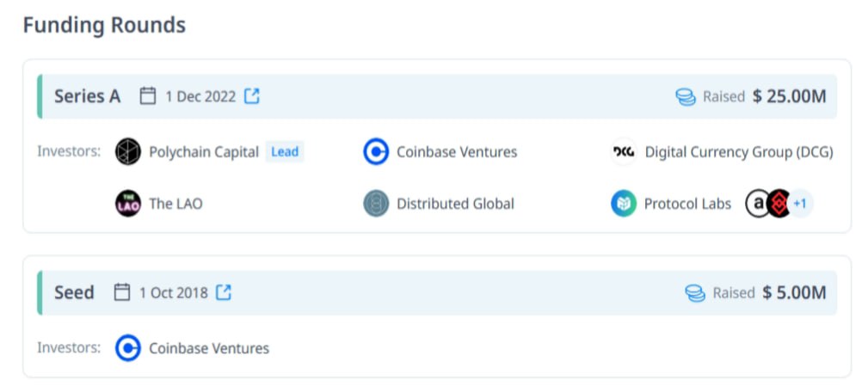This screenshot has width=868, height=392.
Task: Open Coinbase Ventures link in Seed round
Action: pos(209,349)
